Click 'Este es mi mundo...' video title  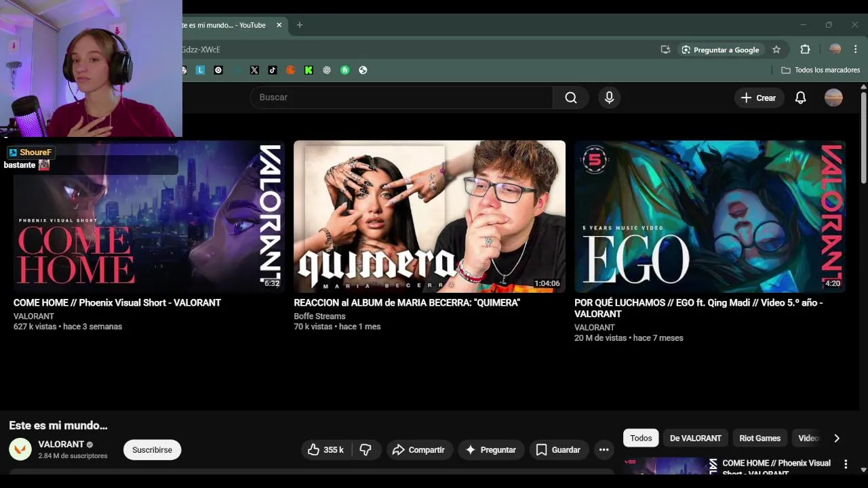coord(58,426)
